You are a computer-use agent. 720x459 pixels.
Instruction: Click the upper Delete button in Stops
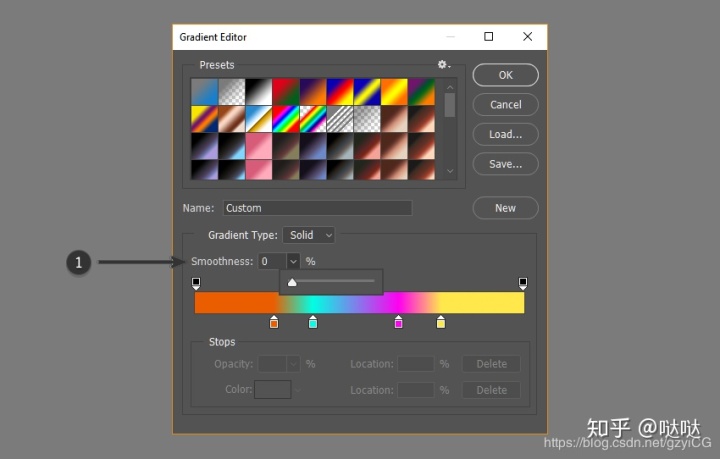(x=491, y=364)
